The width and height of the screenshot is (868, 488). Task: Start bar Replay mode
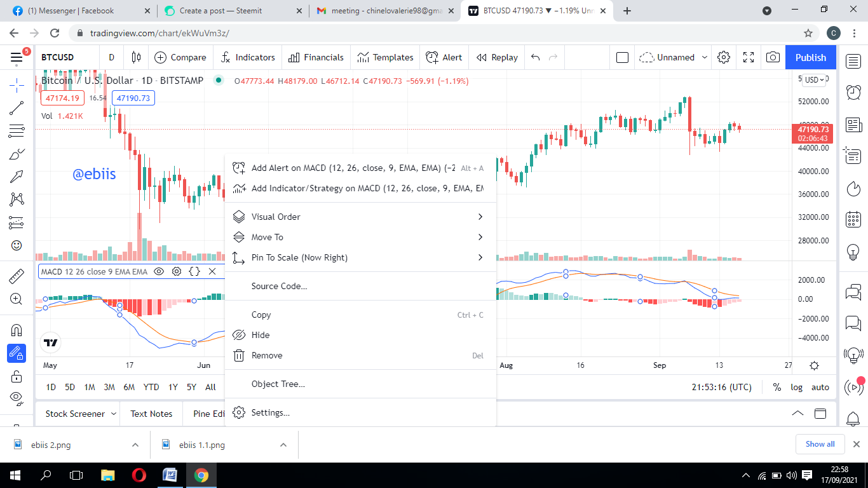tap(497, 57)
